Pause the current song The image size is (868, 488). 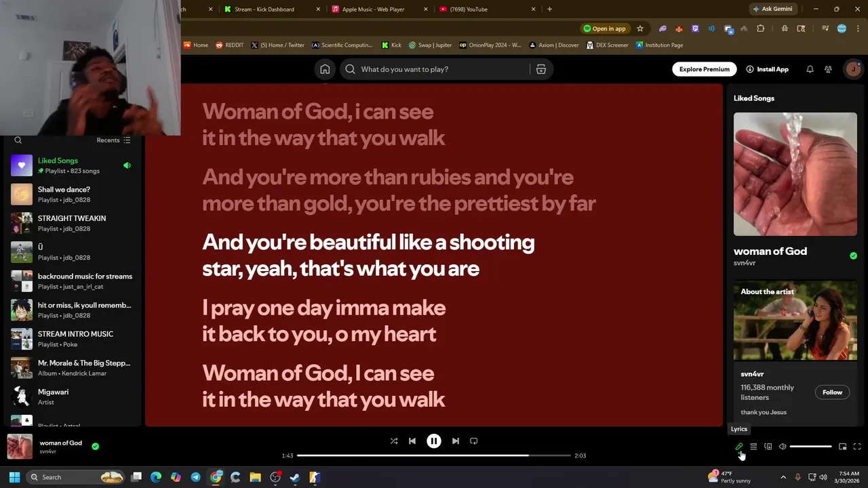[x=434, y=441]
